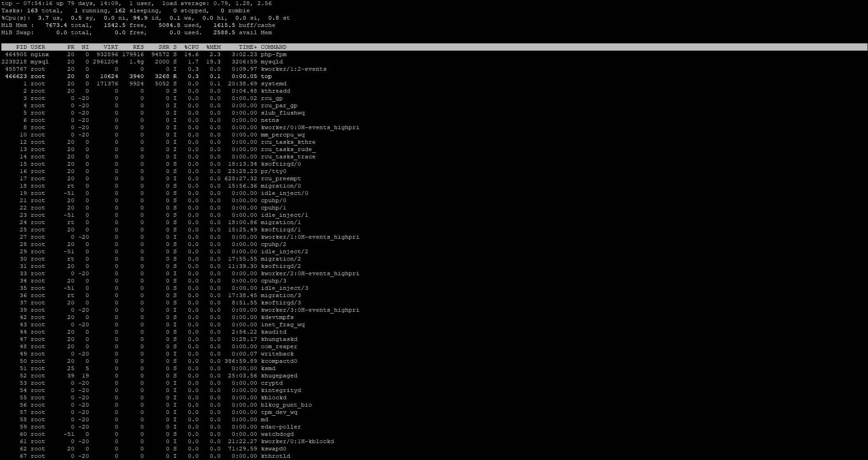This screenshot has height=460, width=868.
Task: Select the cryptd command
Action: point(272,383)
